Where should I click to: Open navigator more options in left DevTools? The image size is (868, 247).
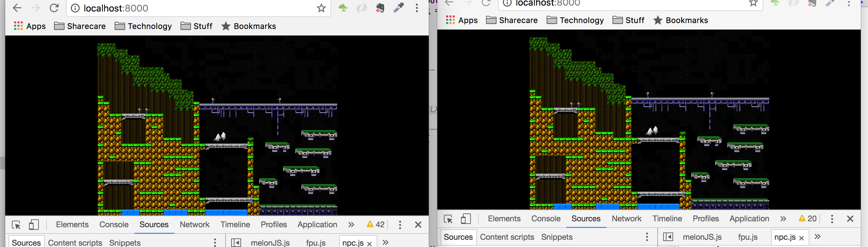pyautogui.click(x=215, y=242)
